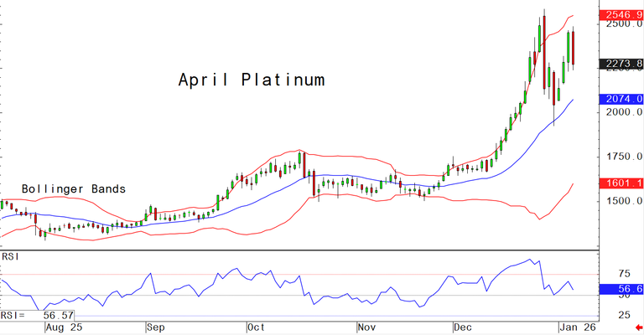Click the red 1601.1 lower band tag

(621, 183)
